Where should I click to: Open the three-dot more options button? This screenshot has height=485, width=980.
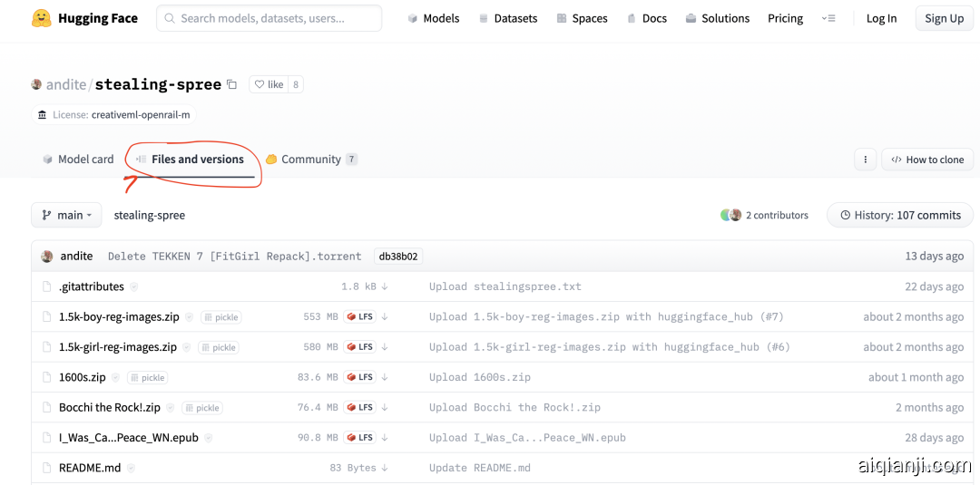tap(866, 160)
